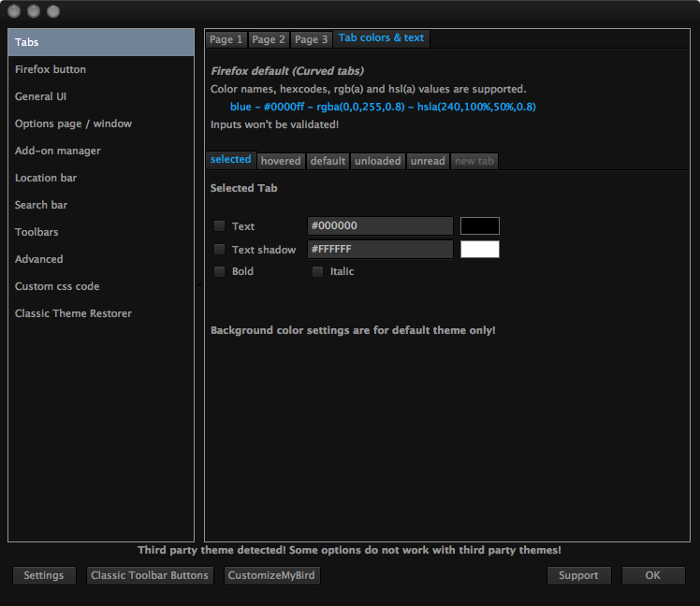Screen dimensions: 700x606
Task: Click the #000000 text color field
Action: [x=380, y=225]
